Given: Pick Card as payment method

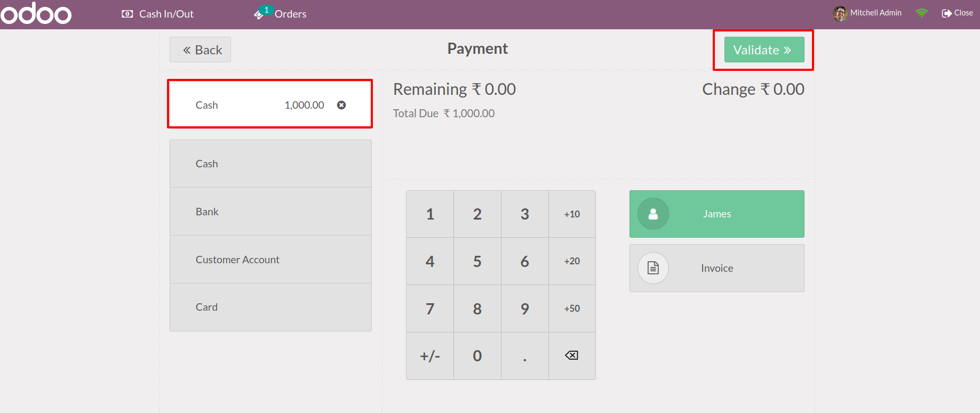Looking at the screenshot, I should coord(270,307).
